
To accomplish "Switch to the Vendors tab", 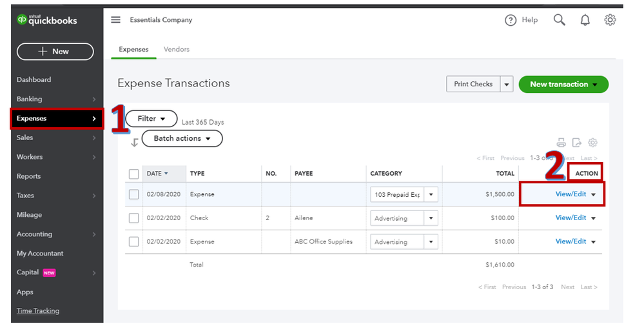I will (x=177, y=49).
